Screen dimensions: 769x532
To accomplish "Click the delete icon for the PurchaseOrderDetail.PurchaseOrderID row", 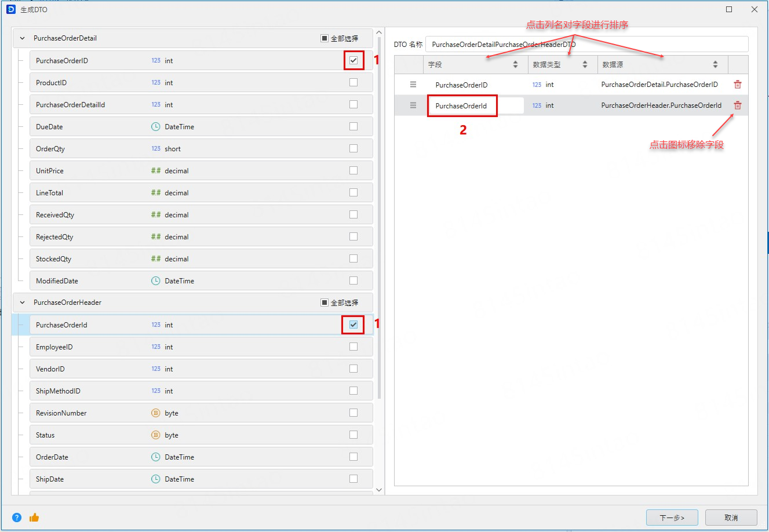I will click(737, 85).
